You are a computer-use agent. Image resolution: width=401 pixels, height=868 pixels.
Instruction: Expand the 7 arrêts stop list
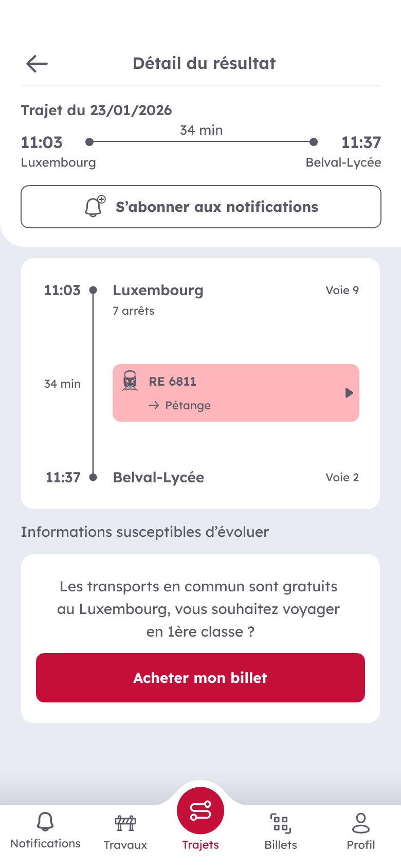pos(134,311)
